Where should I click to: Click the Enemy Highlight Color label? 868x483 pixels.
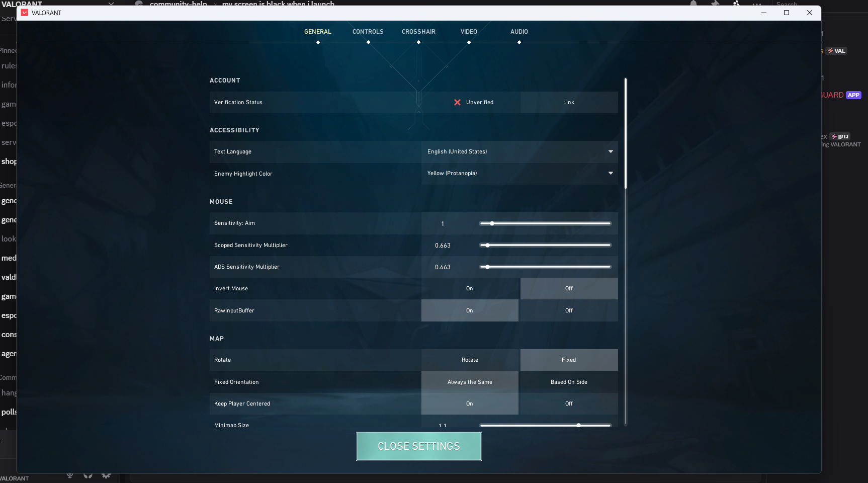click(243, 174)
